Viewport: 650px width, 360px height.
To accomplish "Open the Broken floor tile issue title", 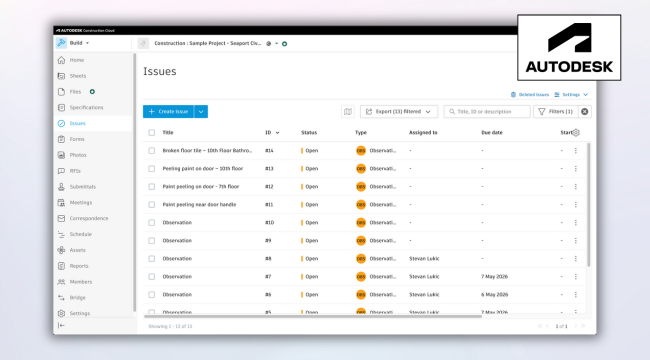I will pyautogui.click(x=207, y=151).
